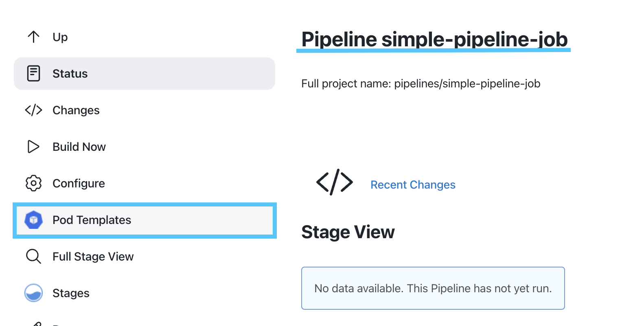This screenshot has width=644, height=326.
Task: Click the Configure gear icon
Action: (x=33, y=183)
